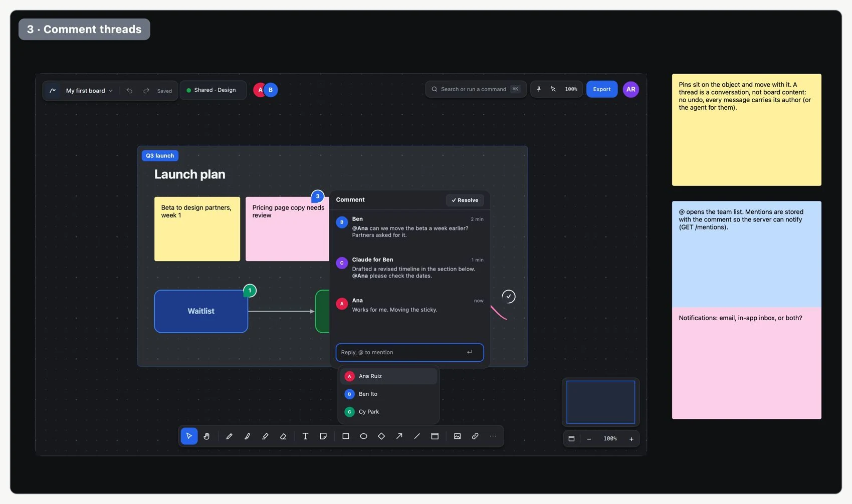Open more tools ellipsis menu
This screenshot has height=504, width=852.
click(x=493, y=436)
